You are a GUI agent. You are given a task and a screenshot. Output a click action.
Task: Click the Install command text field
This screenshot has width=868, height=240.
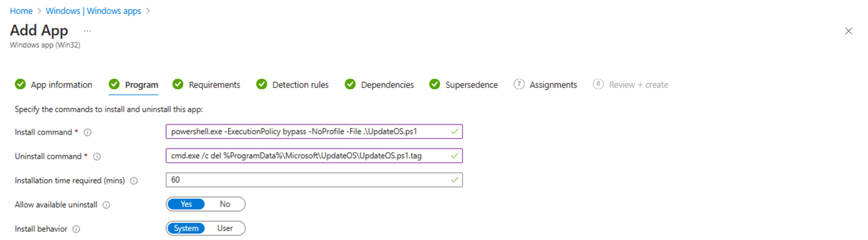pos(308,132)
